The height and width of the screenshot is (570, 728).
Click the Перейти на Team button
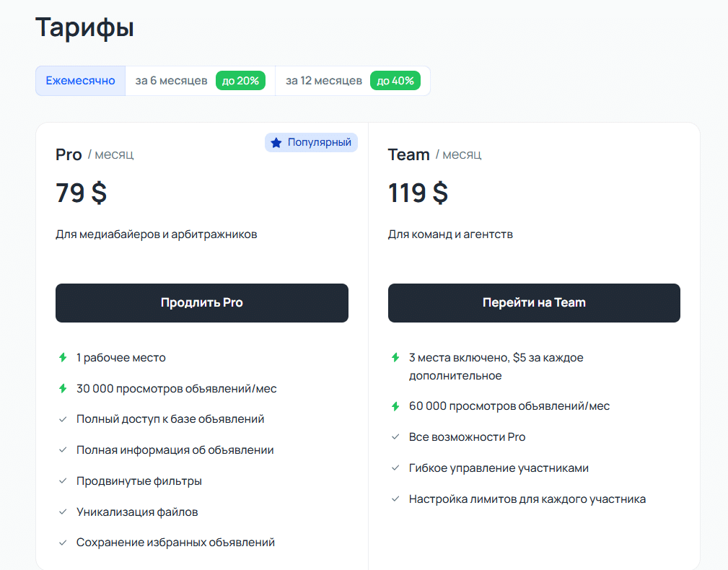coord(534,302)
